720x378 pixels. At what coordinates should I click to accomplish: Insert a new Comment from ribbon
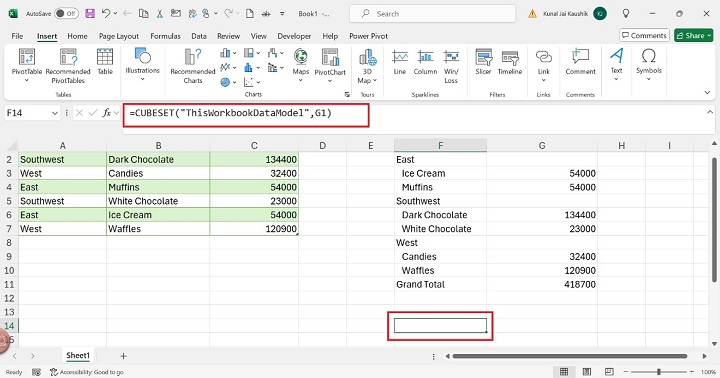[580, 62]
